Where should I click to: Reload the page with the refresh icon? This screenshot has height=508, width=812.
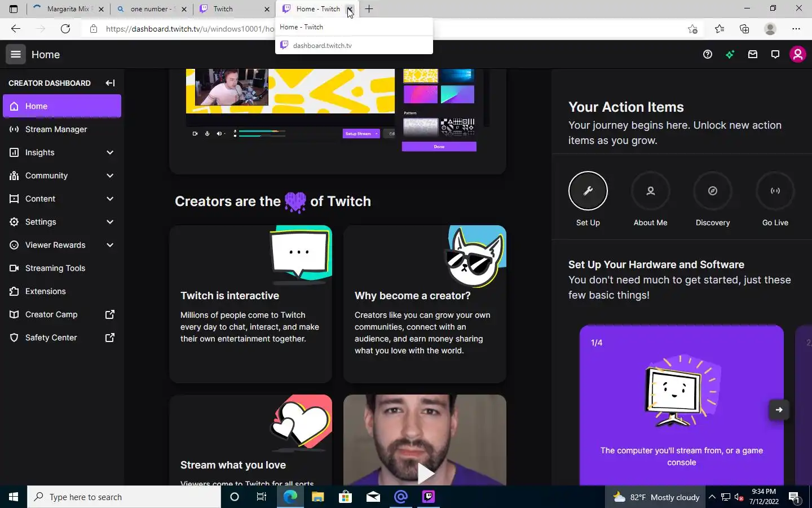tap(65, 29)
